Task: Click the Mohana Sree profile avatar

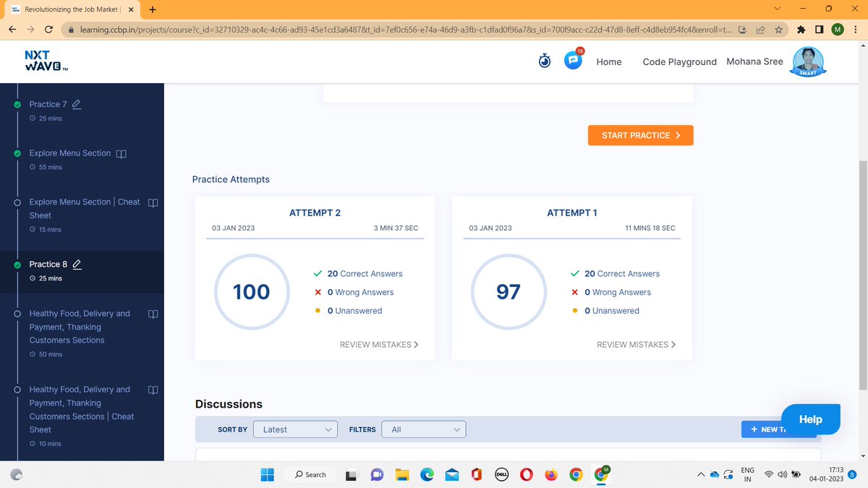Action: click(x=808, y=61)
